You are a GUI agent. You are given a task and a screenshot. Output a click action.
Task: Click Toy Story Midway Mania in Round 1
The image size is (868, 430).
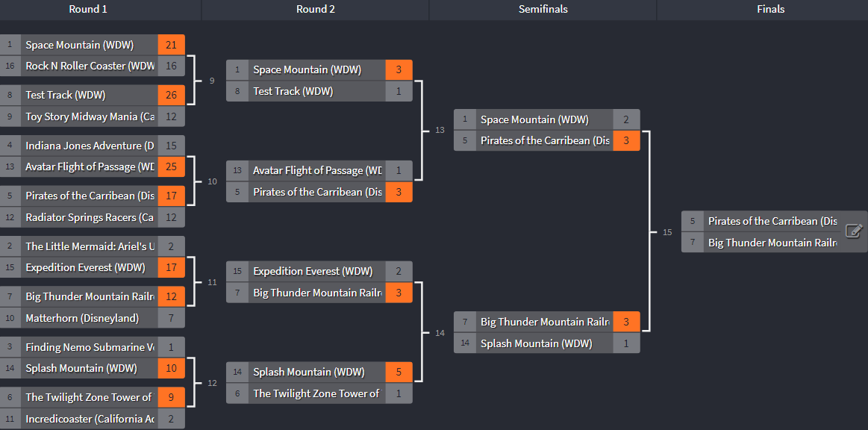coord(90,116)
